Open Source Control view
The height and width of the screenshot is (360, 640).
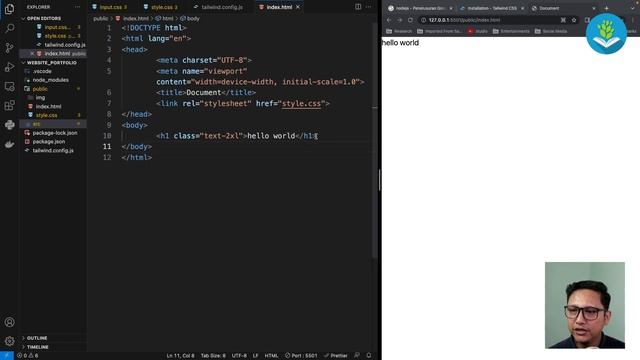[x=9, y=48]
